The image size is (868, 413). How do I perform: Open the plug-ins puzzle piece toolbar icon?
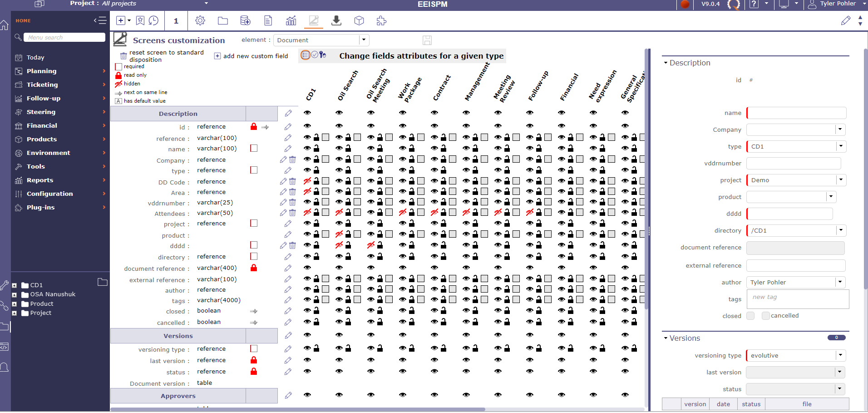tap(381, 21)
